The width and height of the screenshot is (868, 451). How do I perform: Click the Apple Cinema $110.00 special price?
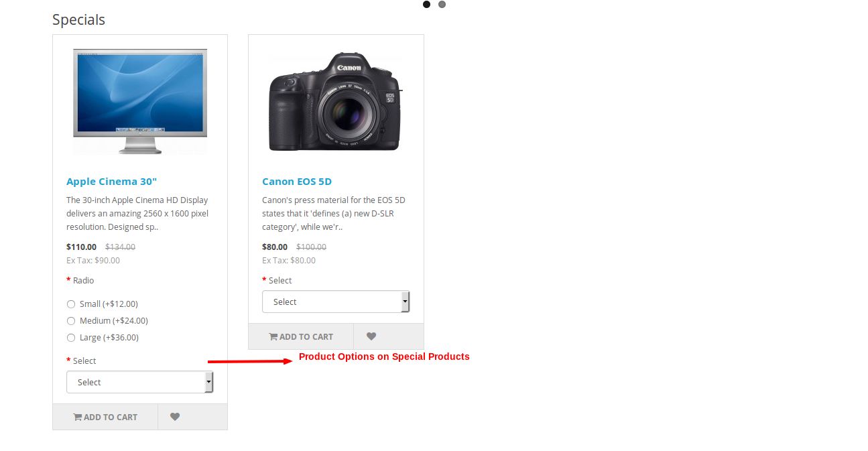[81, 247]
